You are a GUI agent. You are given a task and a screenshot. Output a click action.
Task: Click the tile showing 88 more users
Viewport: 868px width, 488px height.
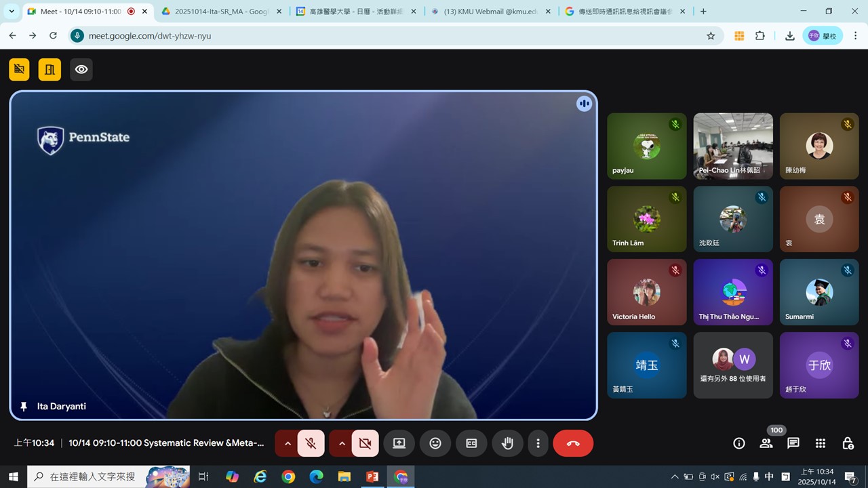tap(733, 365)
